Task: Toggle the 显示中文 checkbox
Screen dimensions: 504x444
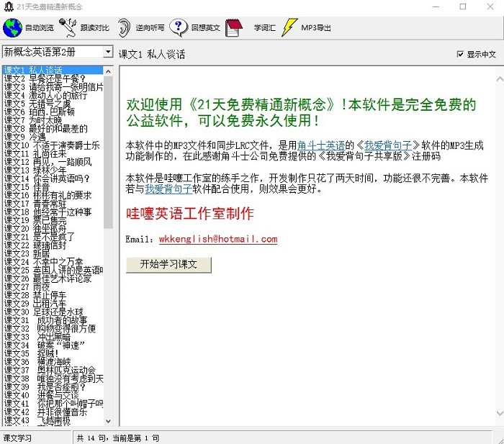Action: click(461, 55)
